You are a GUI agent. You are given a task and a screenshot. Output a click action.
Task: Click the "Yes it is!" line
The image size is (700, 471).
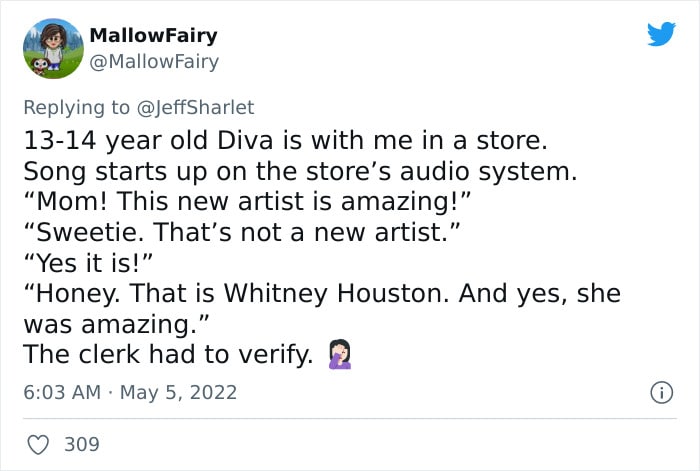click(x=88, y=263)
